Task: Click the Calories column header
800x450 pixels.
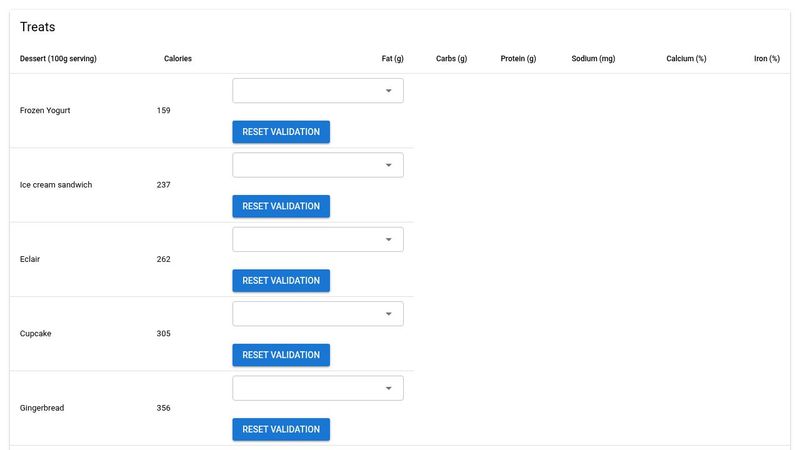Action: tap(178, 59)
